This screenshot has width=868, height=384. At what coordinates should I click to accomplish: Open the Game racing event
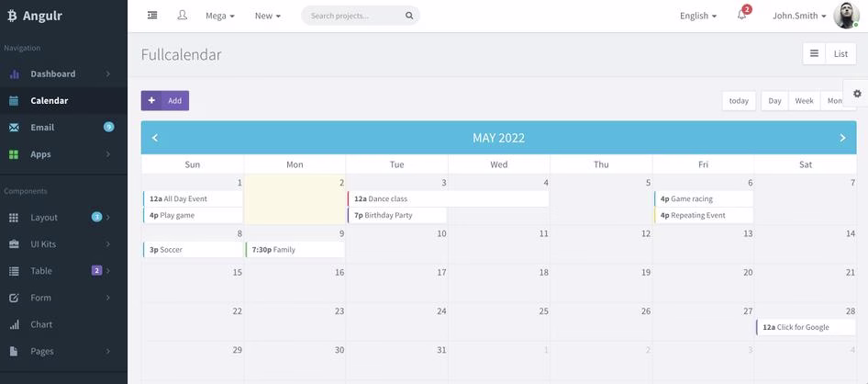coord(704,199)
